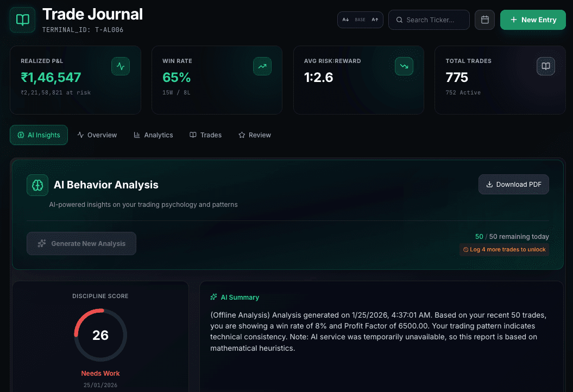The height and width of the screenshot is (392, 573).
Task: Click the activity pulse icon on Realized P&L card
Action: point(120,66)
